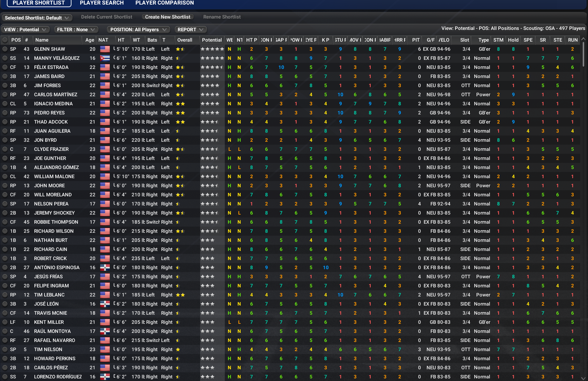Click Ignacio Medina's overall star rating
Viewport: 588px width, 381px height.
pyautogui.click(x=180, y=104)
